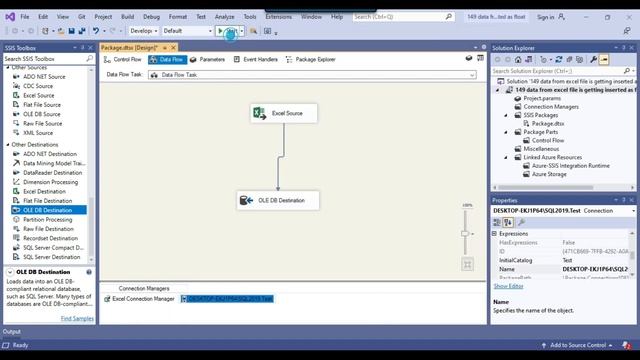Select CDC Source item

(x=38, y=86)
